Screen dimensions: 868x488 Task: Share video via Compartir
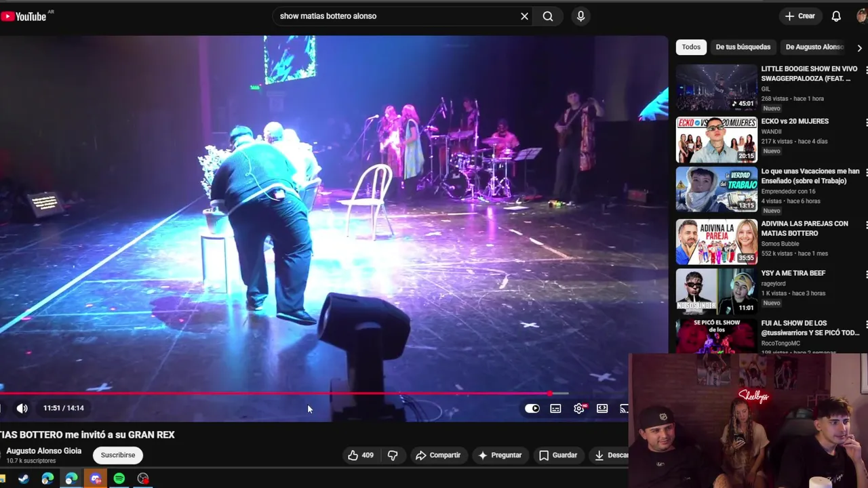click(438, 455)
